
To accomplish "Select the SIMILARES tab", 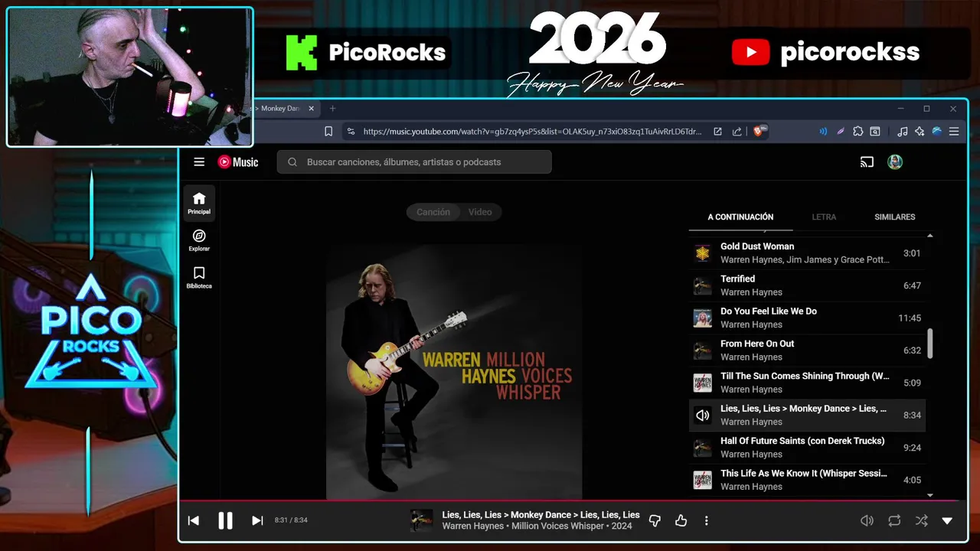I will (895, 217).
